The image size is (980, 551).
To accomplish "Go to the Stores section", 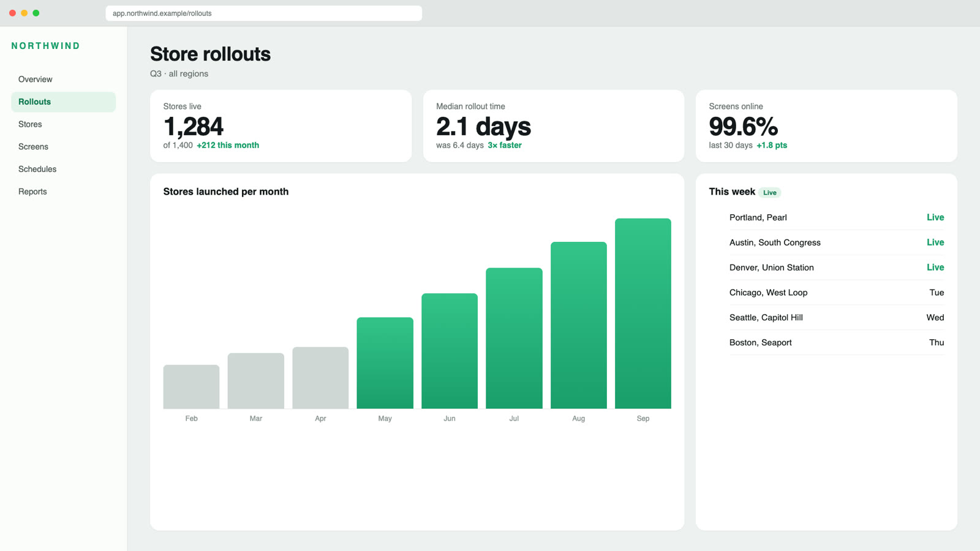I will [x=63, y=124].
